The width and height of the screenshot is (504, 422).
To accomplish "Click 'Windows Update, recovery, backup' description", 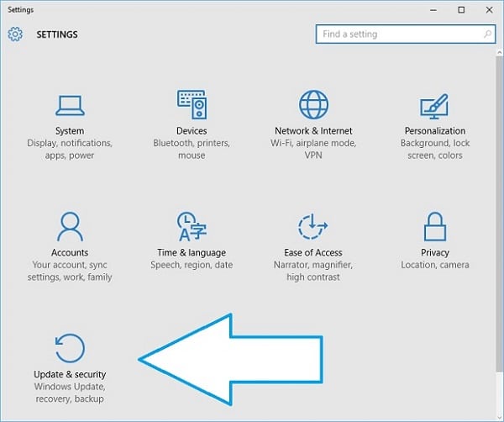I will [70, 393].
